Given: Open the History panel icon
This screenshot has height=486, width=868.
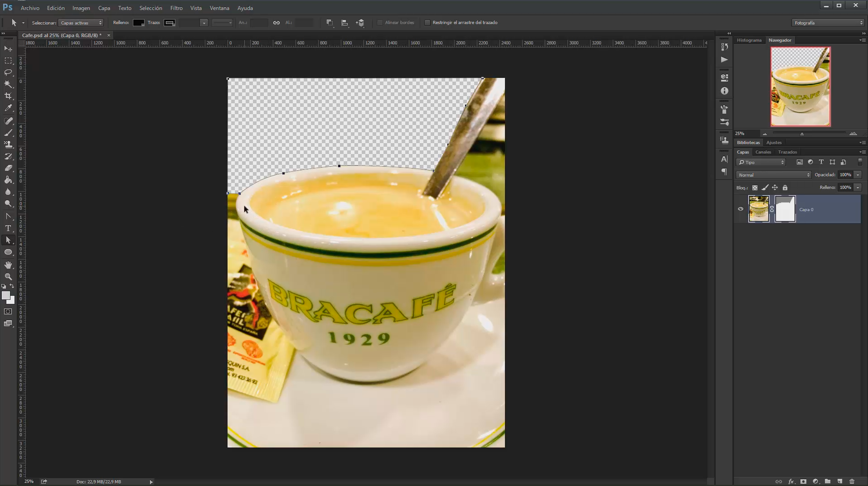Looking at the screenshot, I should point(724,47).
